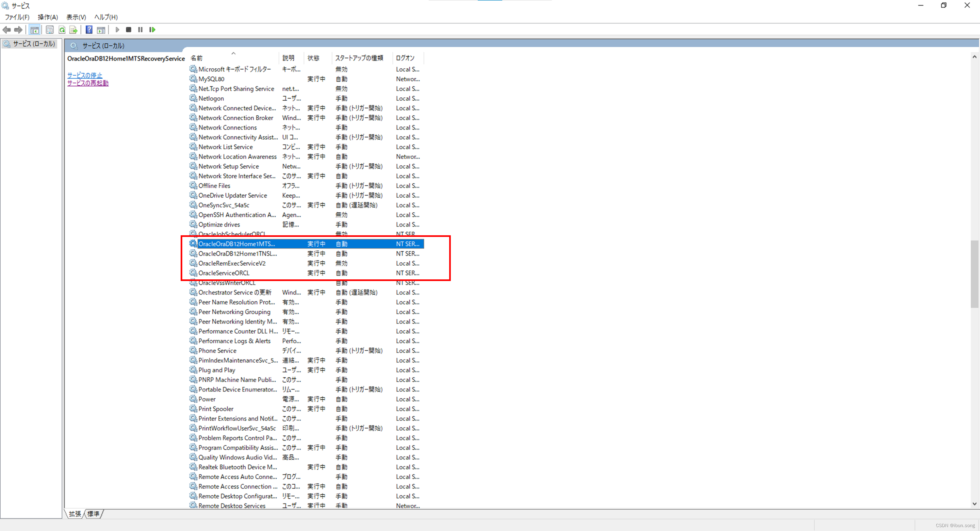Select the Network Location Awareness row

306,157
